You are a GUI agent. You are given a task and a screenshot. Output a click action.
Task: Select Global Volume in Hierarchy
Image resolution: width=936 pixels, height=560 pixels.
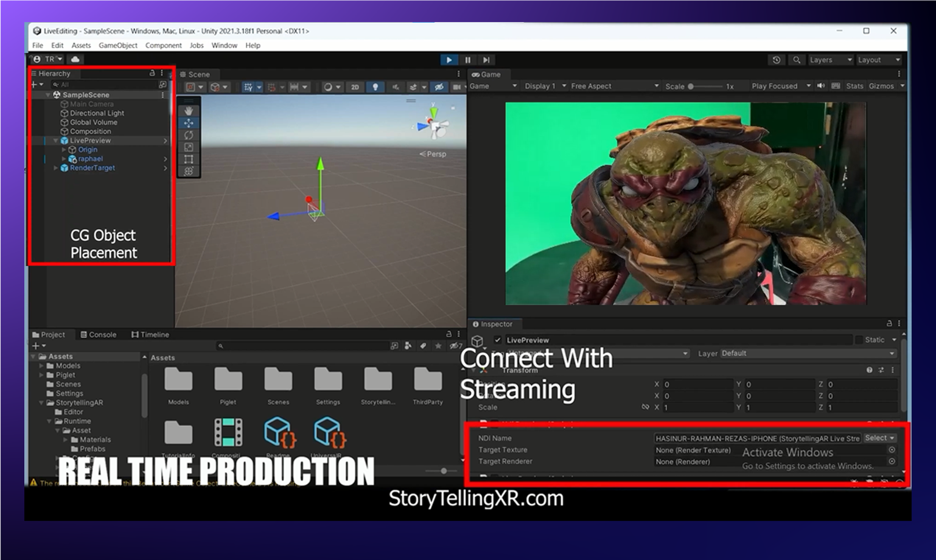click(94, 122)
